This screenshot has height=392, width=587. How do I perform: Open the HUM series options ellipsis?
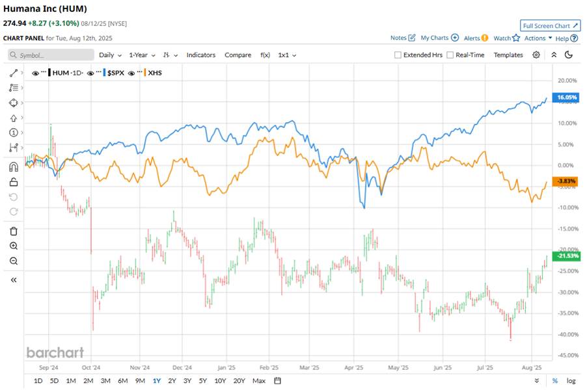tap(44, 72)
